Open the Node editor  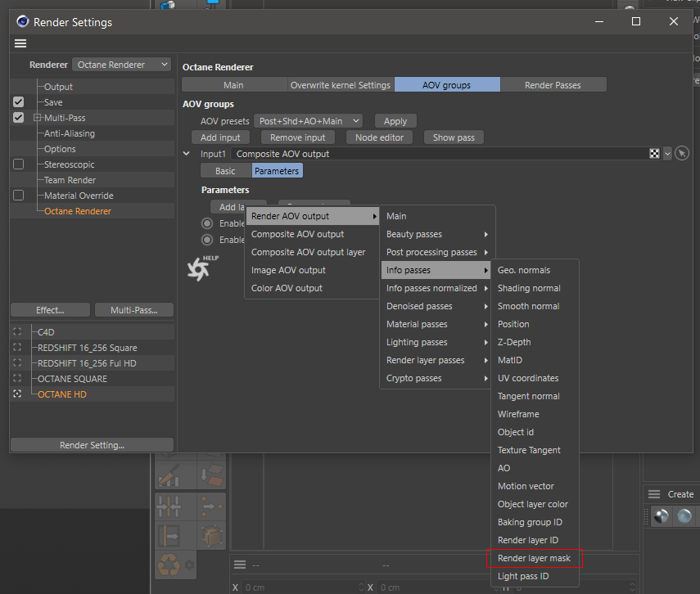coord(379,137)
